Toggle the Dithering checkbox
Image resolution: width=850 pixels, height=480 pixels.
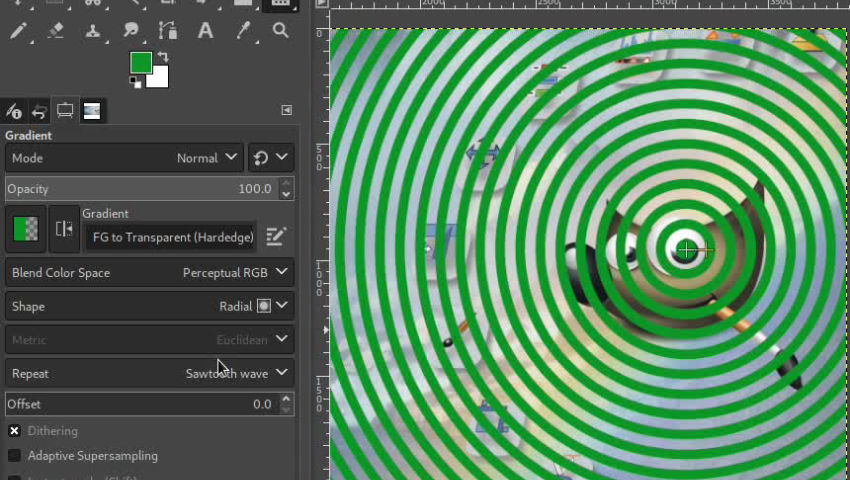(14, 431)
